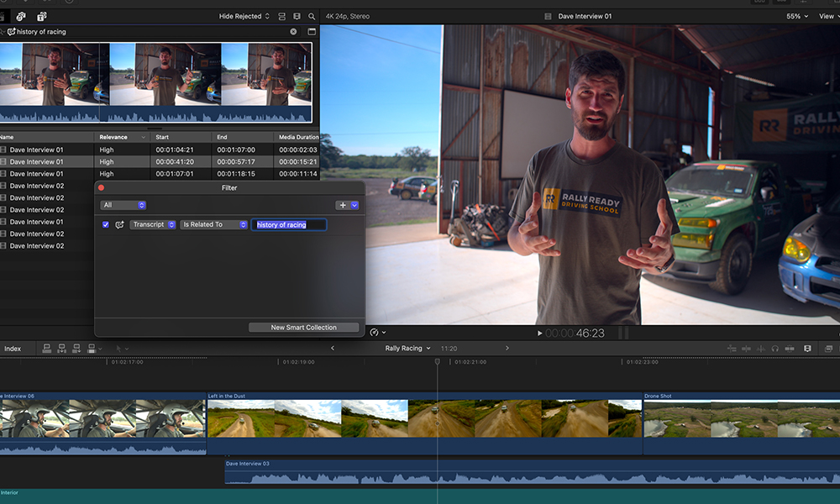This screenshot has height=504, width=840.
Task: Click the 00:00:02:03 media duration cell
Action: (x=298, y=150)
